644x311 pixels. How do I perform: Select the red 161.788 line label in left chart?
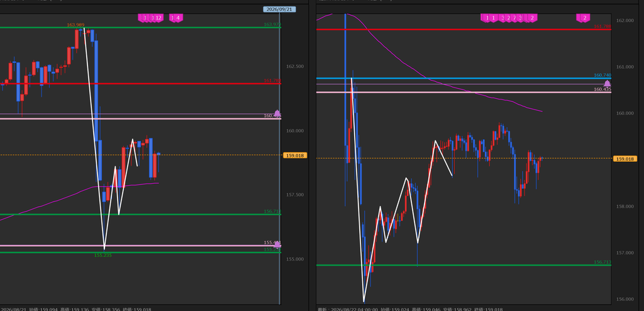[x=272, y=81]
